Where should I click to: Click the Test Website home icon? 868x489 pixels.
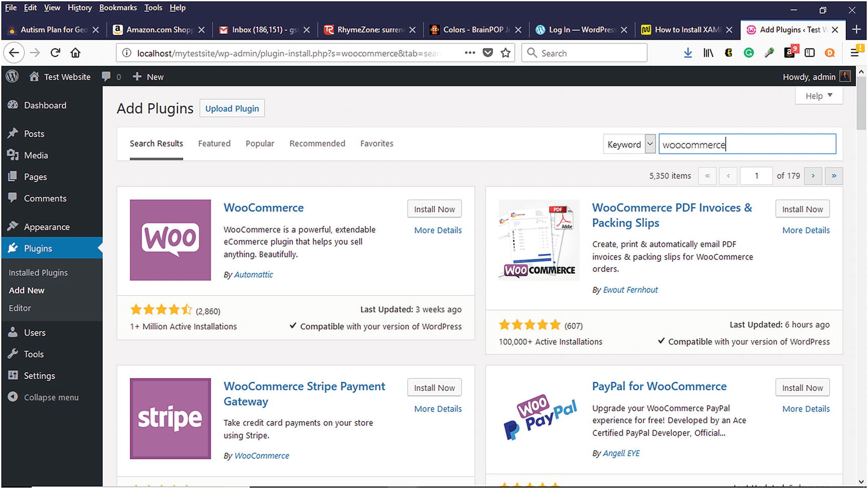coord(34,76)
